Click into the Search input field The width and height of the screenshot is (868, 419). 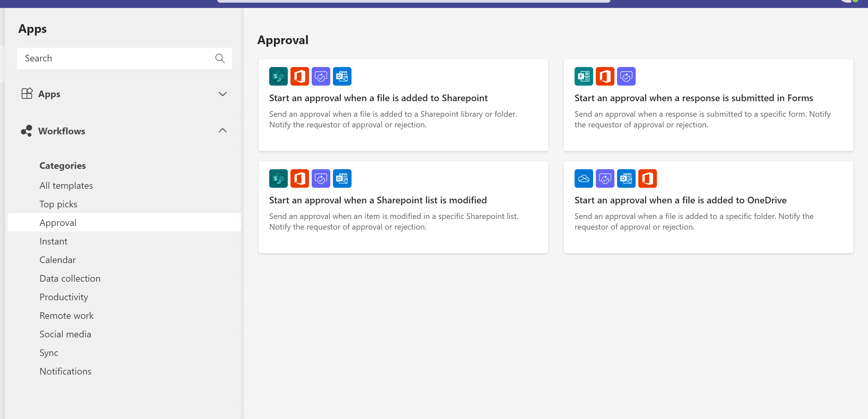(115, 58)
